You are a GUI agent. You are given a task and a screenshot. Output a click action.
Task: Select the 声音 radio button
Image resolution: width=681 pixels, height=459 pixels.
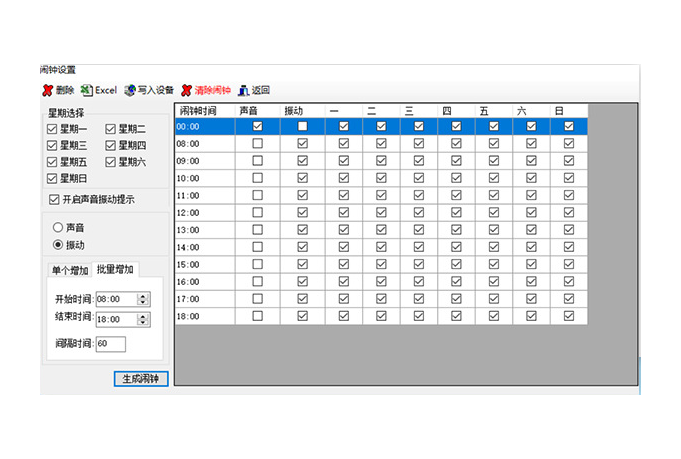tap(58, 227)
